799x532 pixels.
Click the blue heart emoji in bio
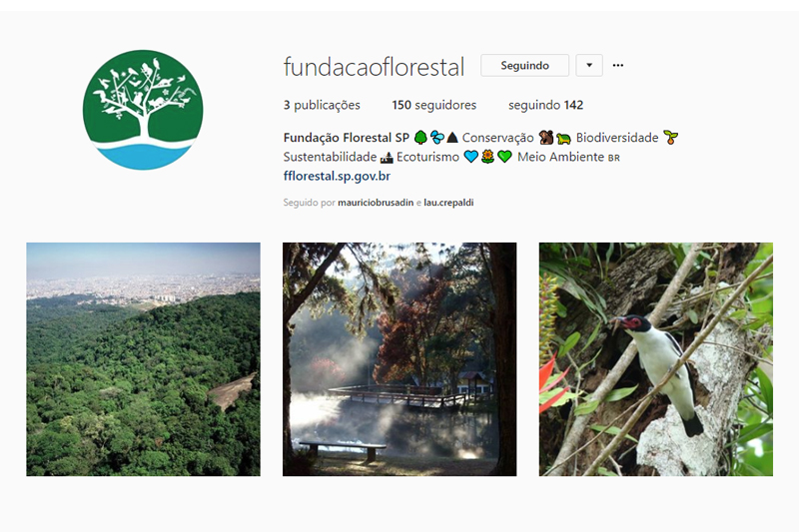click(470, 157)
